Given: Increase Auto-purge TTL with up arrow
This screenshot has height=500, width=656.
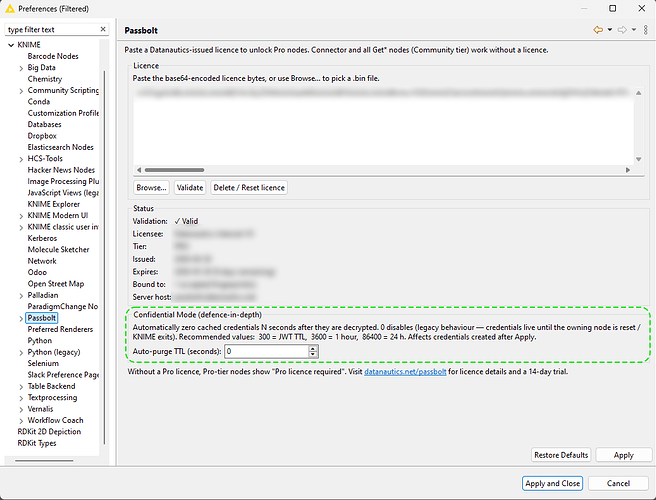Looking at the screenshot, I should coord(313,349).
